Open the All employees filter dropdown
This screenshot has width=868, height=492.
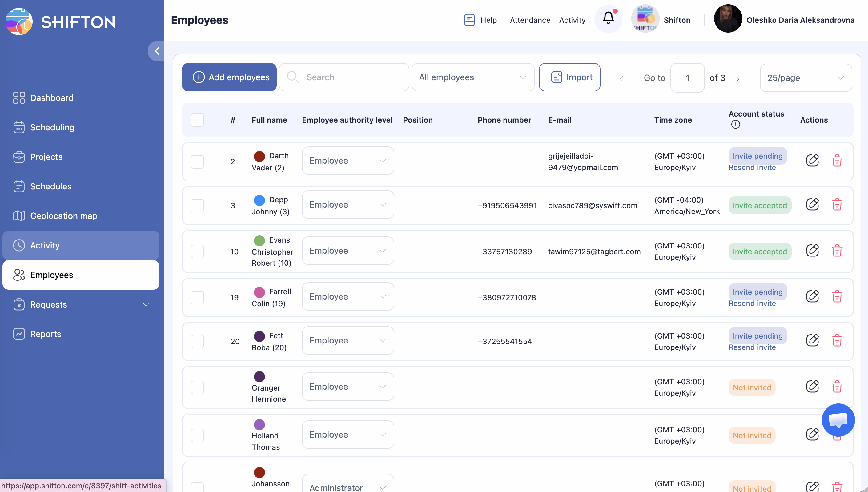pyautogui.click(x=472, y=77)
